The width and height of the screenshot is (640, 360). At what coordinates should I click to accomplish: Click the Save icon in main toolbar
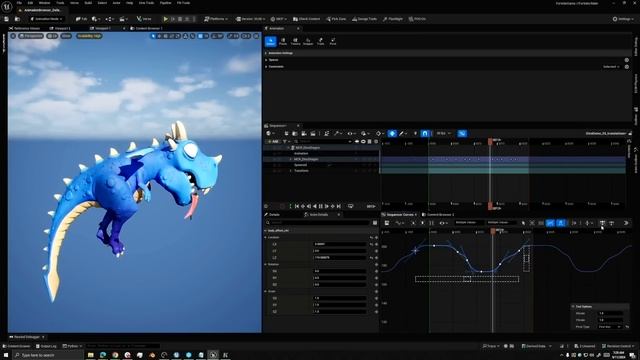coord(7,19)
